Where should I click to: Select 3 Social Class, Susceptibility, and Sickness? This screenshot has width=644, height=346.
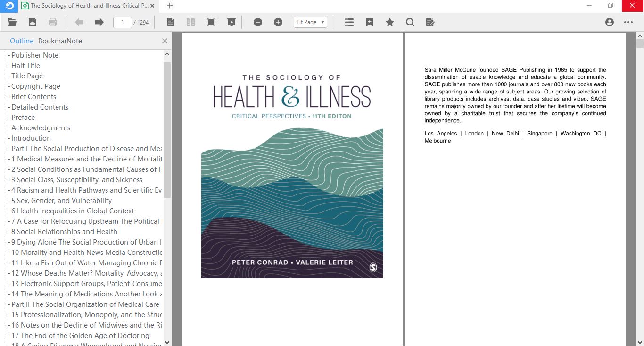(77, 180)
